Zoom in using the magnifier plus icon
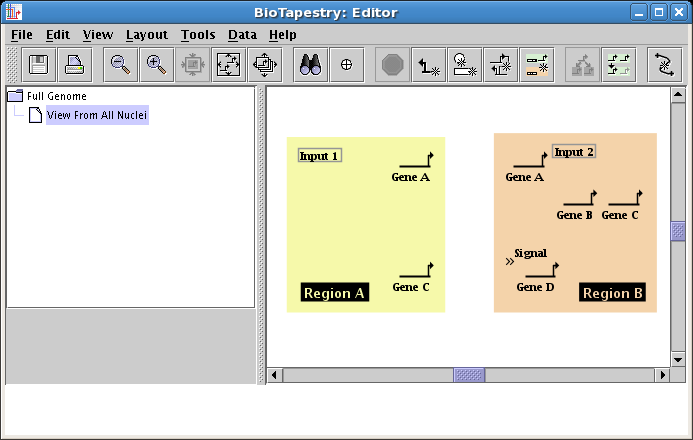This screenshot has height=440, width=693. pyautogui.click(x=156, y=65)
